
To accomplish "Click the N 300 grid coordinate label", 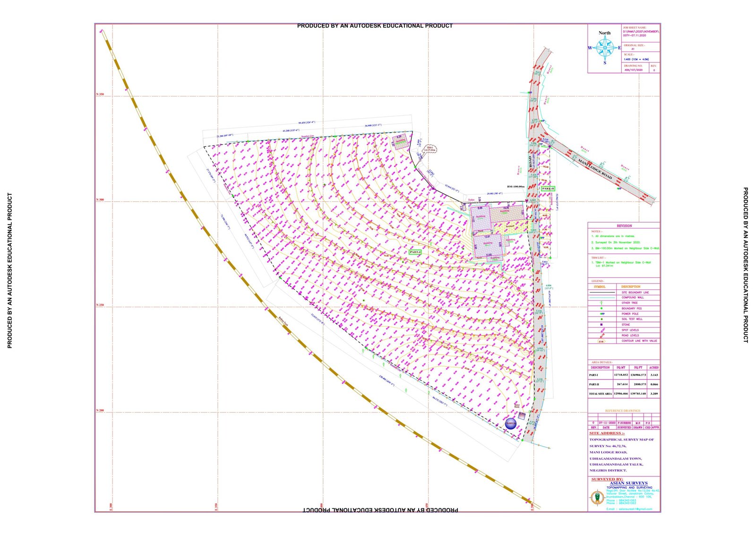I will [100, 200].
